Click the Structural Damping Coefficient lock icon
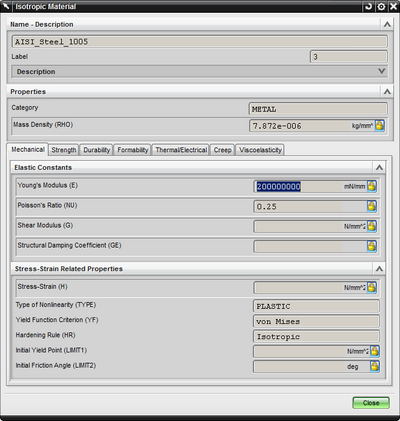400x421 pixels. tap(372, 246)
